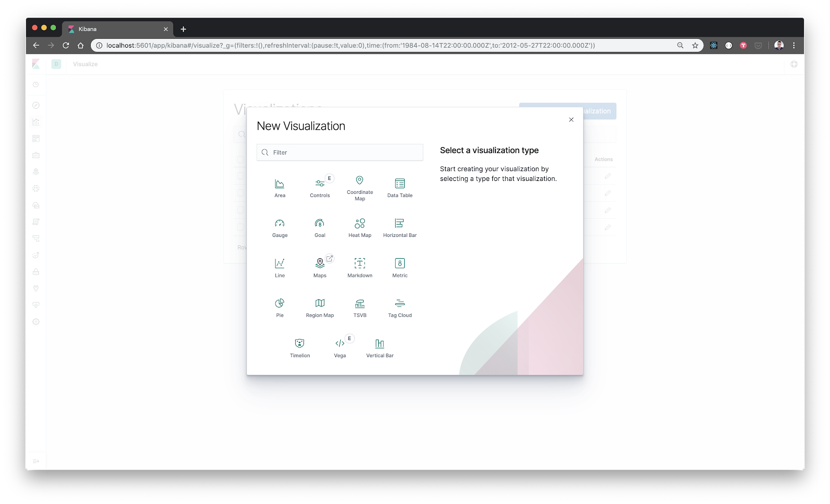
Task: Open the browser profile avatar
Action: click(x=779, y=45)
